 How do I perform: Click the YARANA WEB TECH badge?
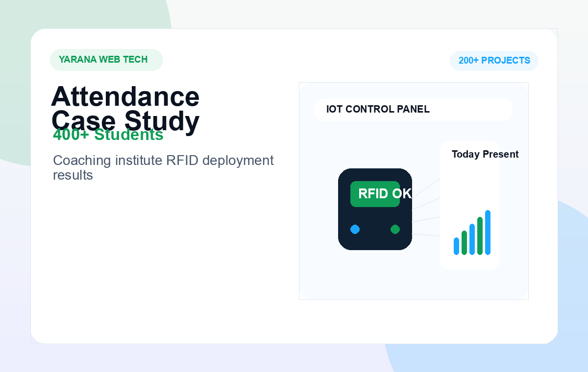tap(106, 60)
